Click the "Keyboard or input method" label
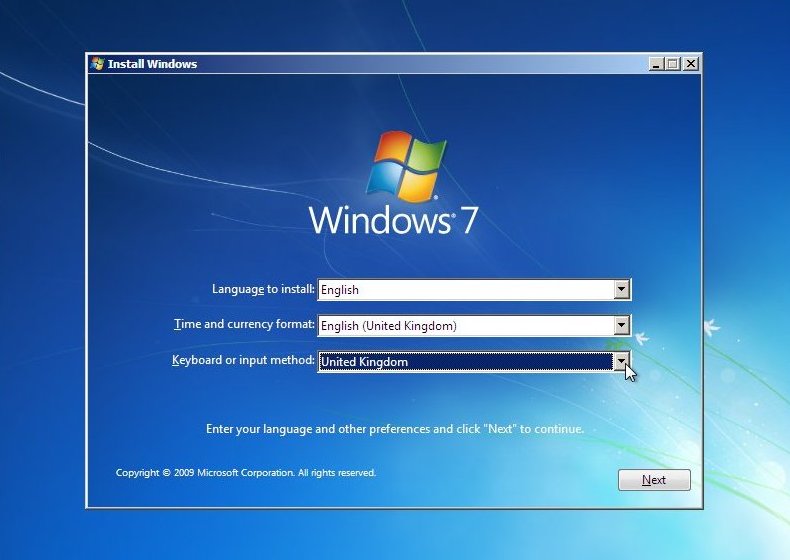This screenshot has width=790, height=560. coord(243,361)
